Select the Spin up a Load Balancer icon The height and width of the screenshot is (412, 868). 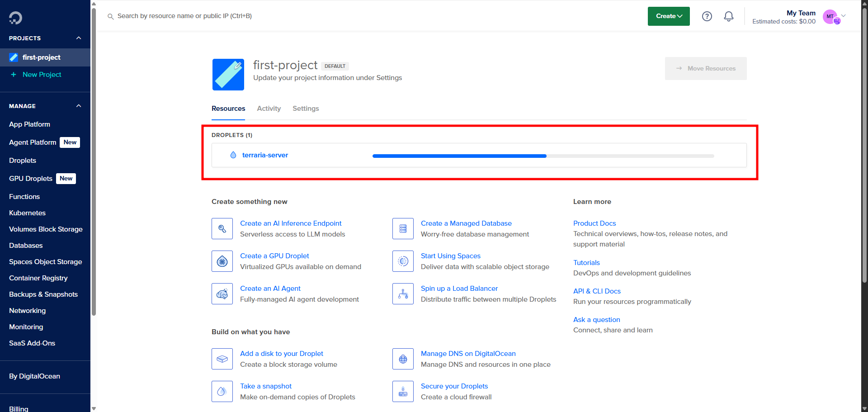[403, 294]
